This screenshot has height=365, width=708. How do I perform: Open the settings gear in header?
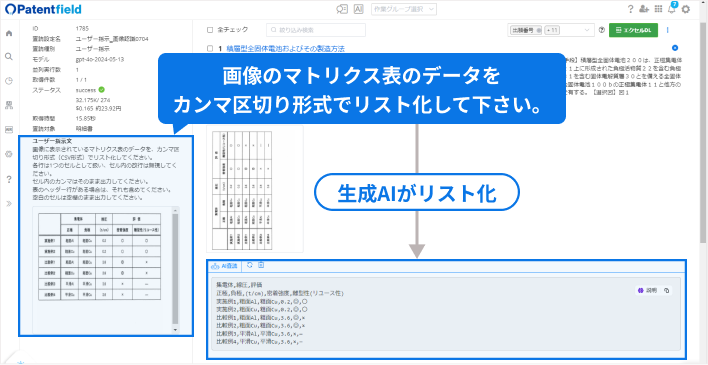[686, 9]
